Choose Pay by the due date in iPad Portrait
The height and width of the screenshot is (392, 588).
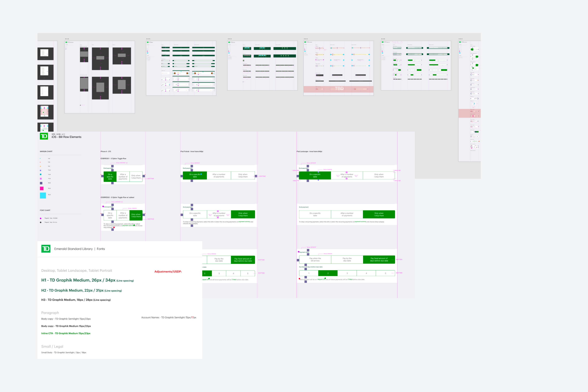(x=219, y=260)
